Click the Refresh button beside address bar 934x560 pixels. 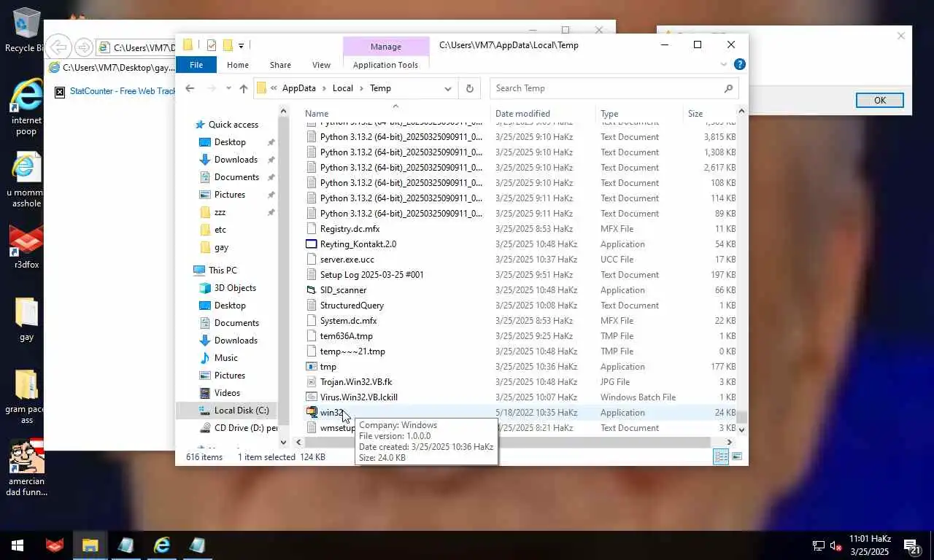470,88
